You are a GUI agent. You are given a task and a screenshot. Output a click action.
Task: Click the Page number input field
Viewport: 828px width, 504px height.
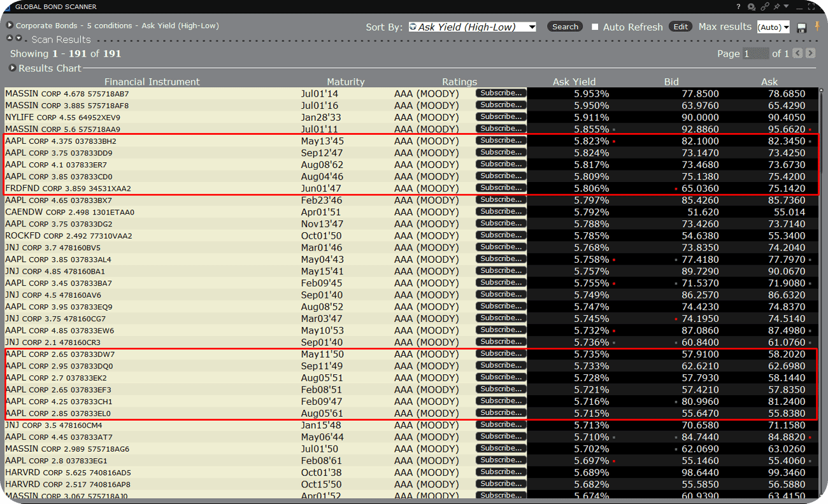(x=755, y=53)
